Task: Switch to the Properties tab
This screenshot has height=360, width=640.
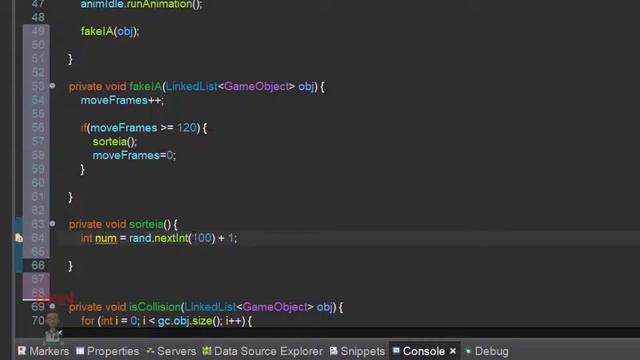Action: coord(108,351)
